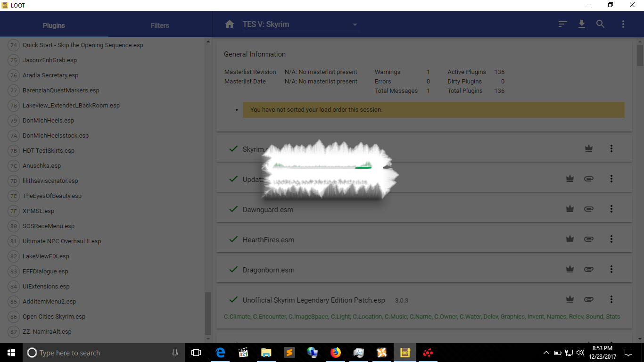The image size is (644, 362).
Task: Open the three-dot menu for Update.esm card
Action: point(611,179)
